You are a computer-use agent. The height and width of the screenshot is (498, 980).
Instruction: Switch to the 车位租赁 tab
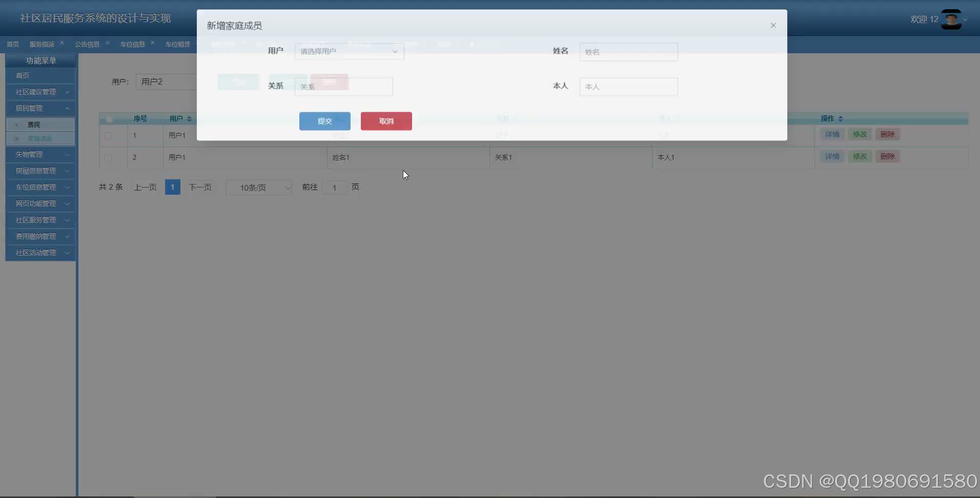pos(177,45)
